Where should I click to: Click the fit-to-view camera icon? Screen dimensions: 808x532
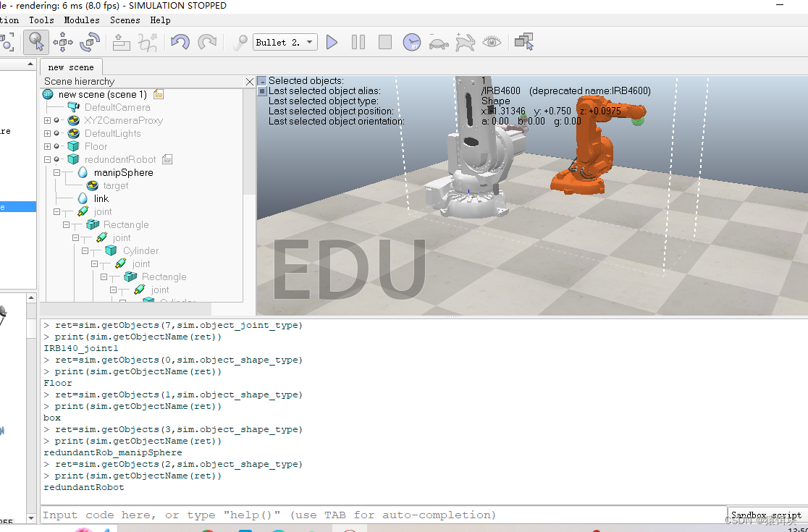[x=7, y=42]
